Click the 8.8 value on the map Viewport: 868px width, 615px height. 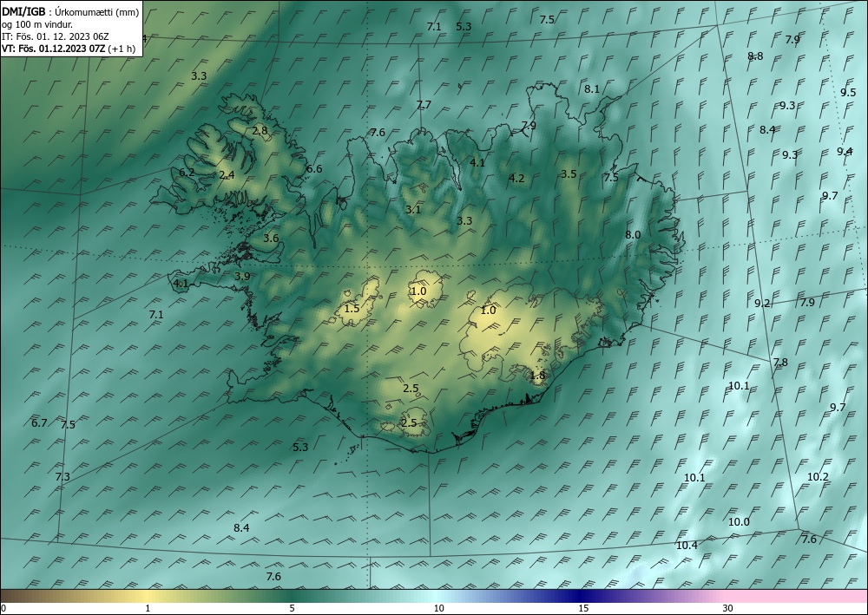[755, 56]
